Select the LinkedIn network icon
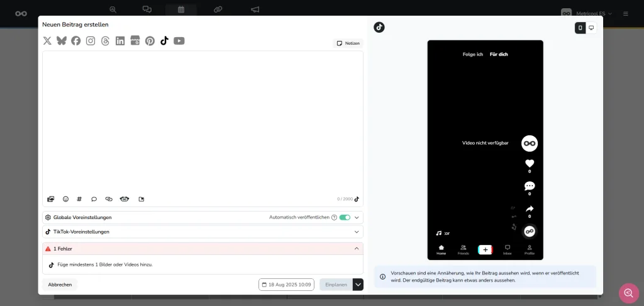Screen dimensions: 644x306 120,41
